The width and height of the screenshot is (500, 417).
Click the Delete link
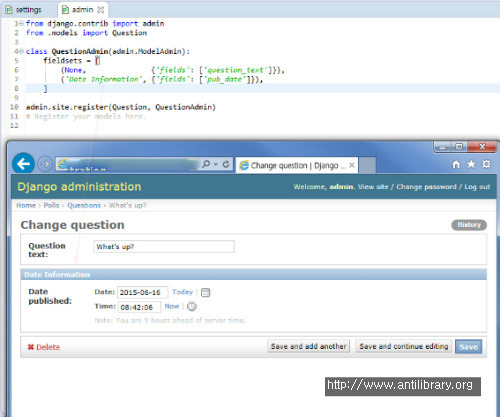(48, 347)
